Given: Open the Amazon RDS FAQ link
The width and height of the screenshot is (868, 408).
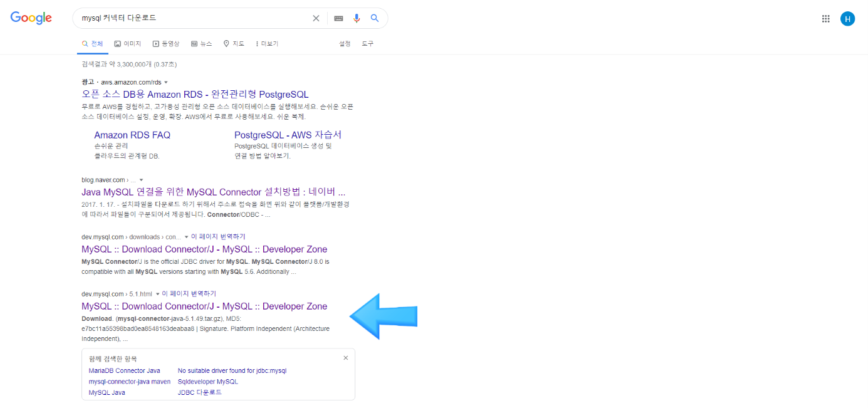Looking at the screenshot, I should (x=132, y=135).
